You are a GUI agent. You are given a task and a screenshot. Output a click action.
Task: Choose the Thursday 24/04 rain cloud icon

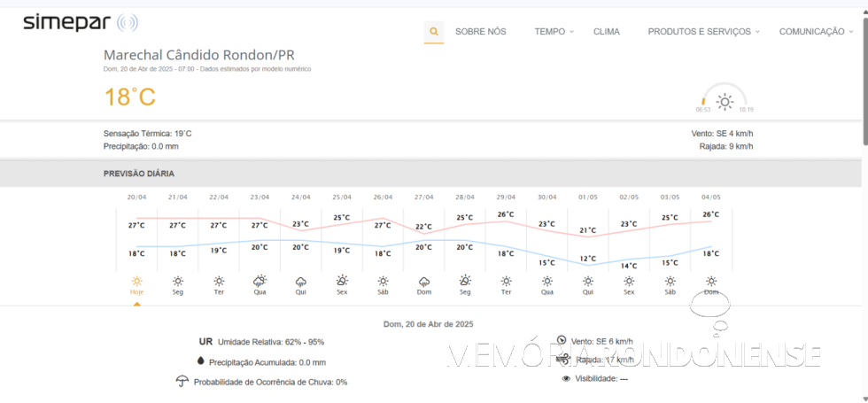301,281
